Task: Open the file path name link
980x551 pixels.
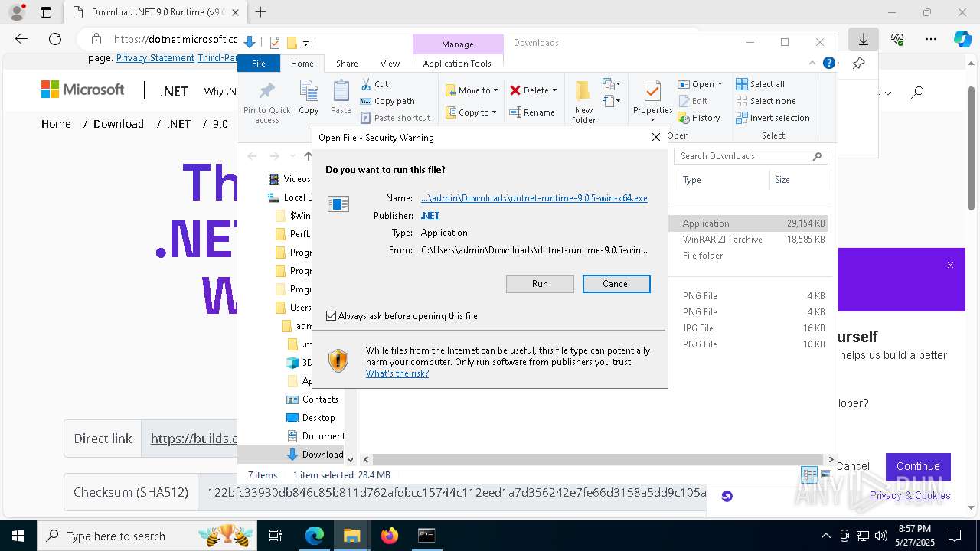Action: 534,198
